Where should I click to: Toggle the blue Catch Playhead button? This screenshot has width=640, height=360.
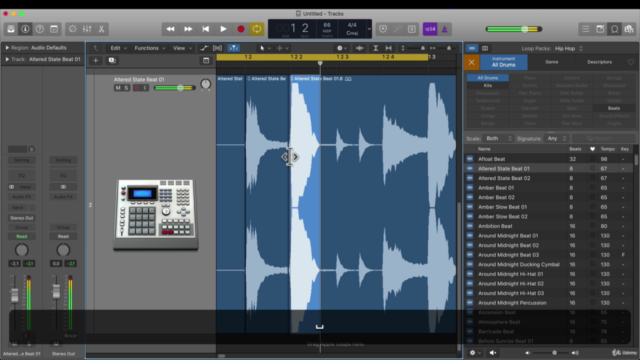pyautogui.click(x=233, y=48)
